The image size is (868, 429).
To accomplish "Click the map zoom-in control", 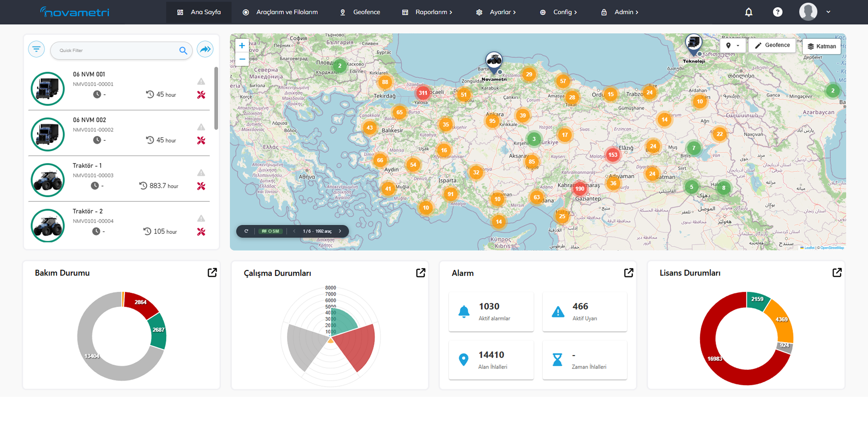I will point(242,45).
